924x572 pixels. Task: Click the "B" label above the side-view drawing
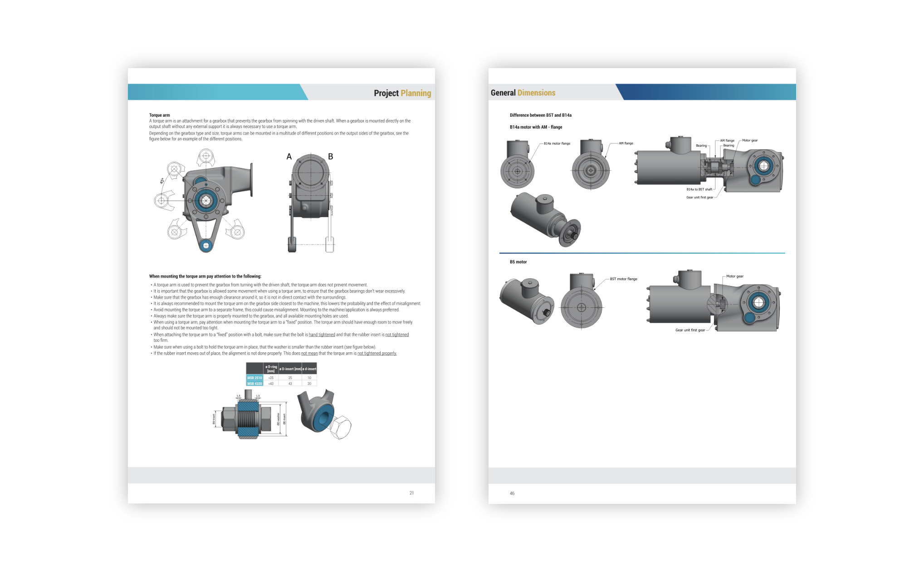tap(331, 157)
